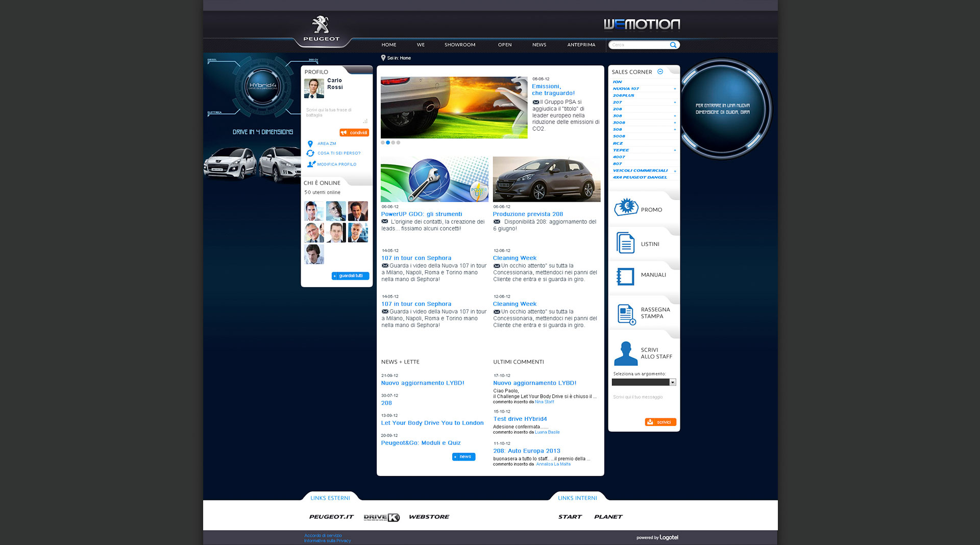Open Let Your Body Drive You to London
The image size is (980, 545).
(432, 423)
